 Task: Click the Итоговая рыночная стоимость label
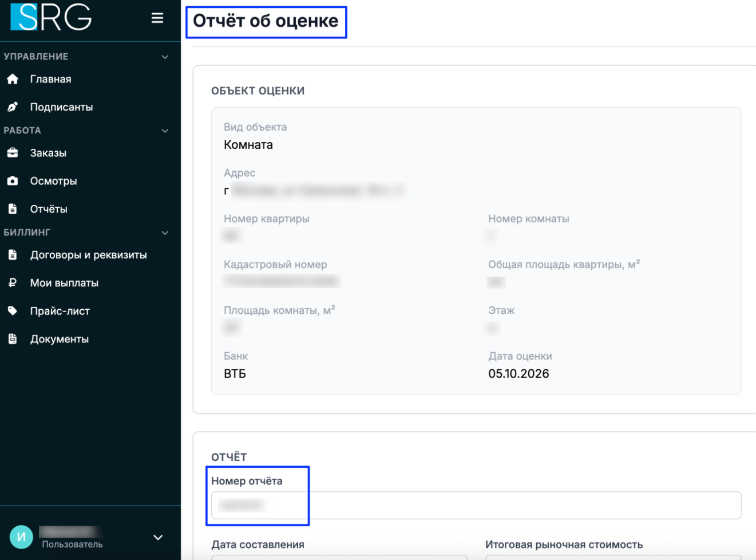click(x=564, y=545)
